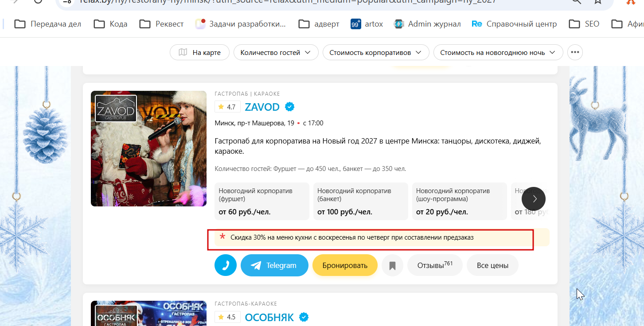Open the artox bookmark
Image resolution: width=644 pixels, height=326 pixels.
(367, 24)
